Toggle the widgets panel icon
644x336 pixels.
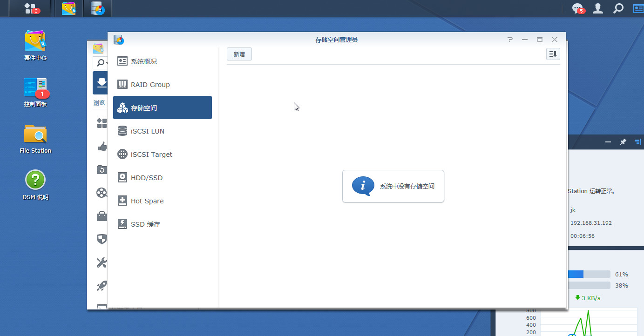pos(637,8)
